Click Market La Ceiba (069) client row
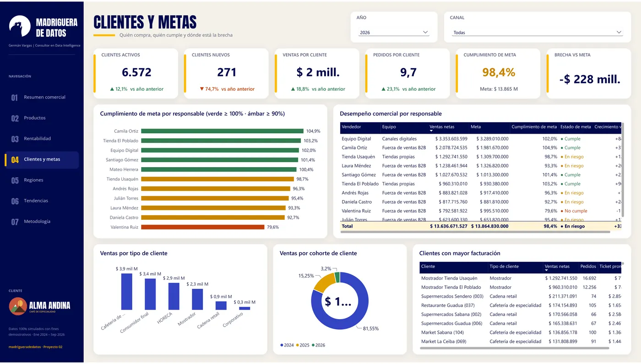 [x=521, y=342]
